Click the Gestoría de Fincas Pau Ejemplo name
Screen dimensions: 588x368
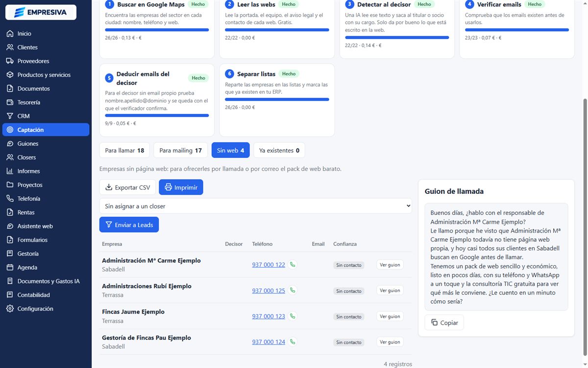pyautogui.click(x=147, y=338)
